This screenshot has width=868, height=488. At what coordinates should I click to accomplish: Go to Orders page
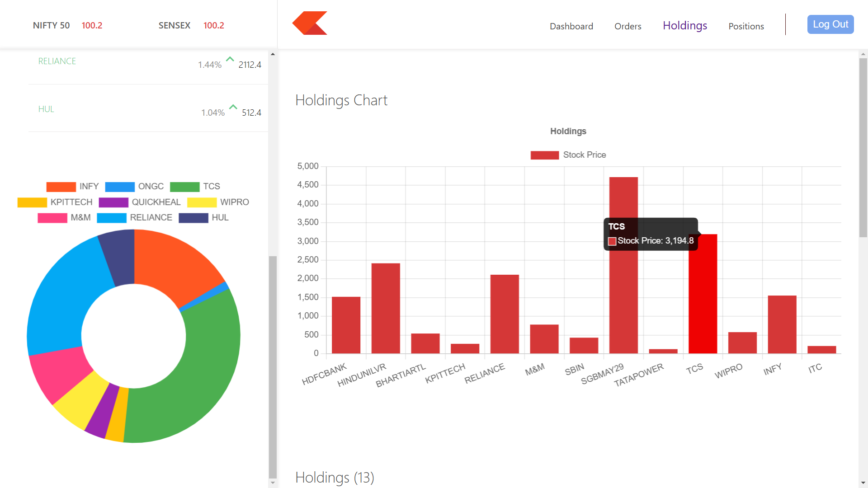click(x=628, y=26)
